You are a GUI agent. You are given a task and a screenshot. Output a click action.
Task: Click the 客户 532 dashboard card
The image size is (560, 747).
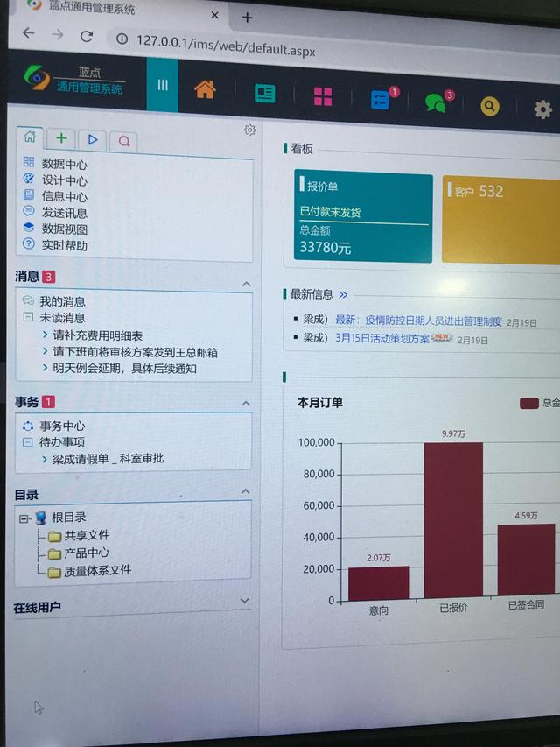click(x=501, y=220)
